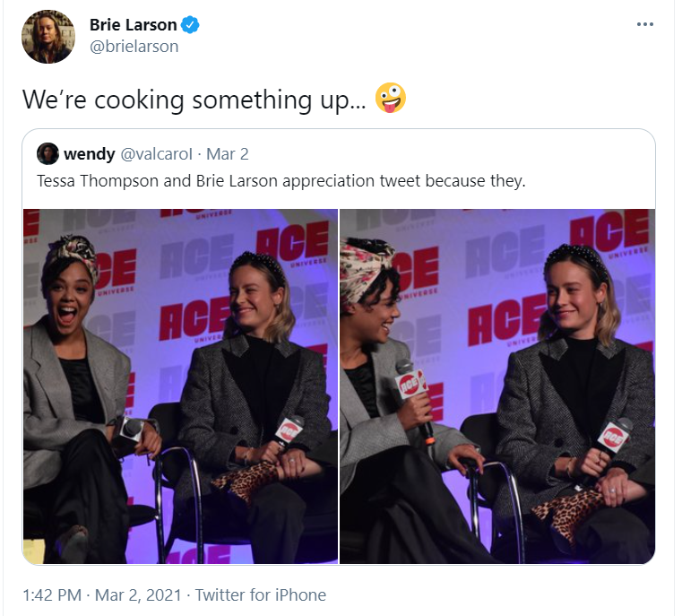Image resolution: width=682 pixels, height=616 pixels.
Task: Click the Mar 2 quoted tweet date
Action: click(227, 154)
